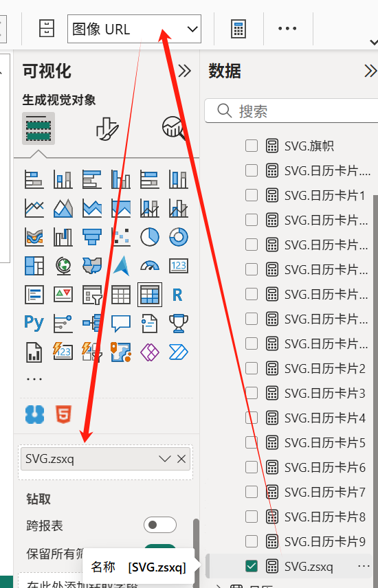The image size is (378, 588).
Task: Toggle the 跨报表 cross-report switch
Action: [160, 525]
